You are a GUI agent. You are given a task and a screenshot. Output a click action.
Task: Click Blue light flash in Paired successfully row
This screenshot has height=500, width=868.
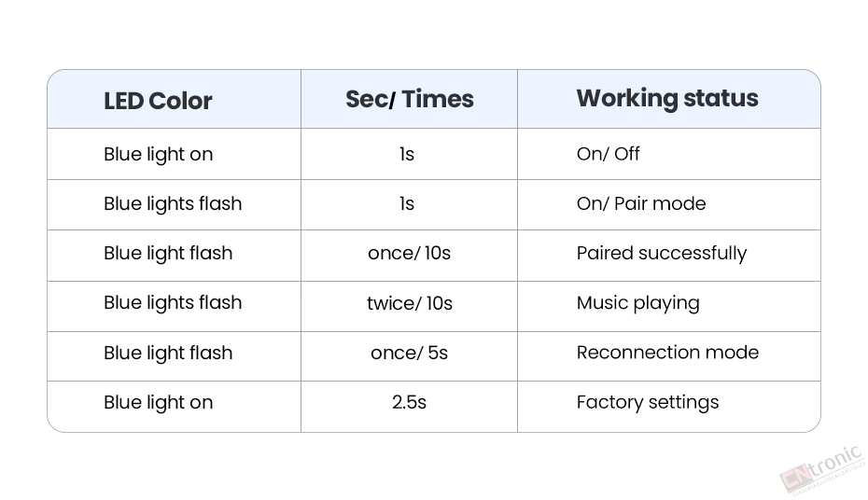click(168, 254)
